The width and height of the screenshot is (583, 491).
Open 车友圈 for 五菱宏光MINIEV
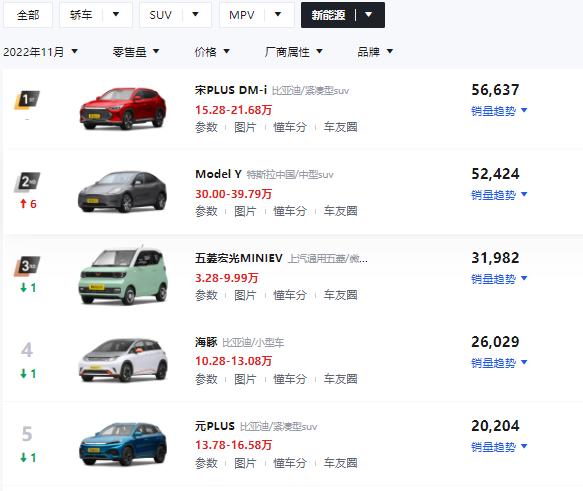(x=341, y=295)
